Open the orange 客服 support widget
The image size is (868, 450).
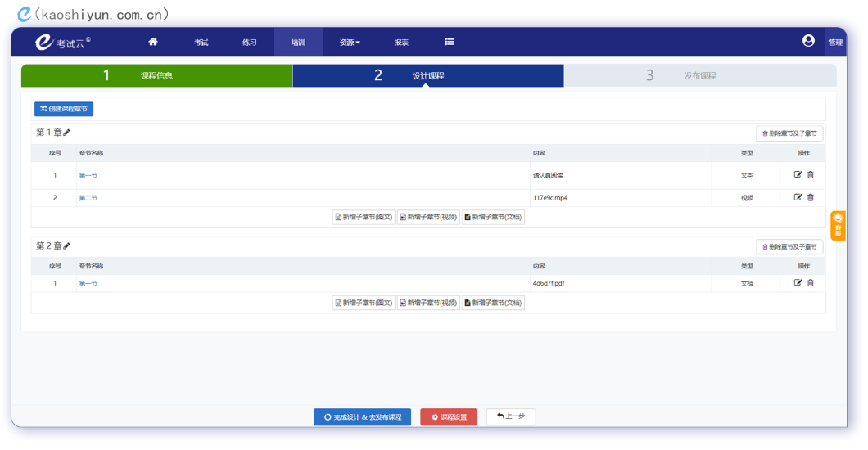coord(838,226)
